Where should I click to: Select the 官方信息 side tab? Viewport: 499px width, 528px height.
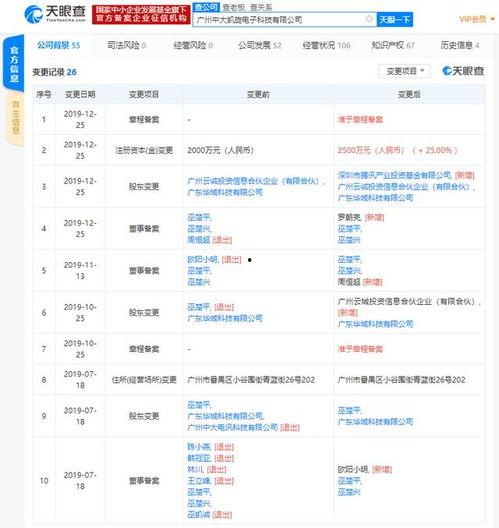click(14, 64)
